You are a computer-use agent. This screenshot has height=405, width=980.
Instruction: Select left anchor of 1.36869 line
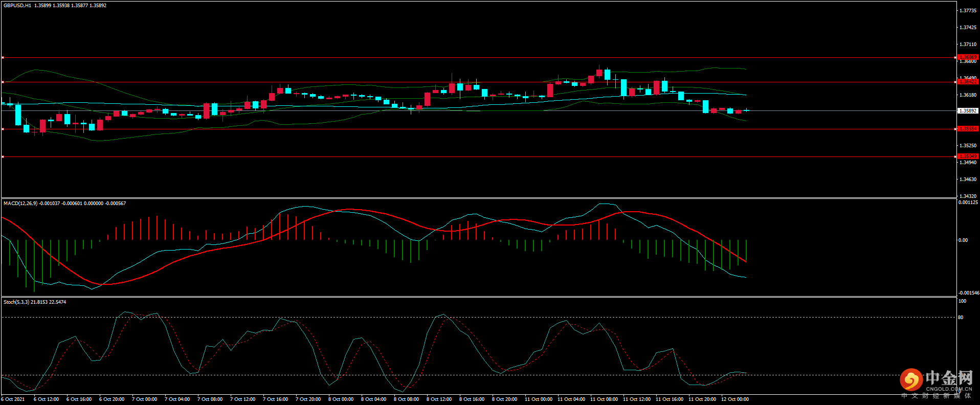3,58
